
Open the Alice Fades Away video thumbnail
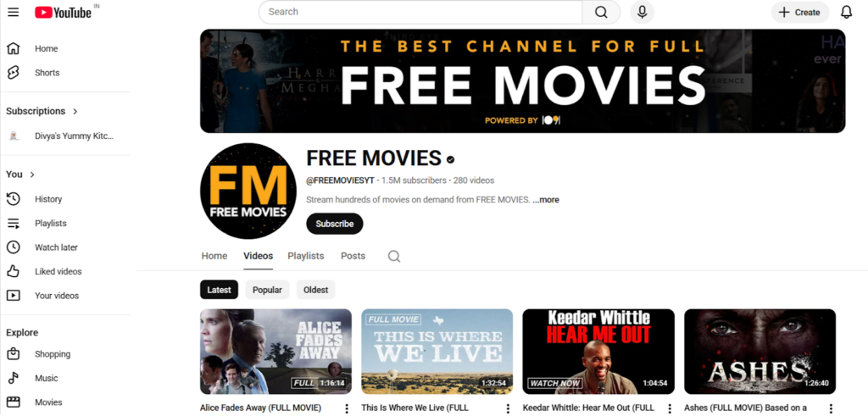(x=275, y=351)
